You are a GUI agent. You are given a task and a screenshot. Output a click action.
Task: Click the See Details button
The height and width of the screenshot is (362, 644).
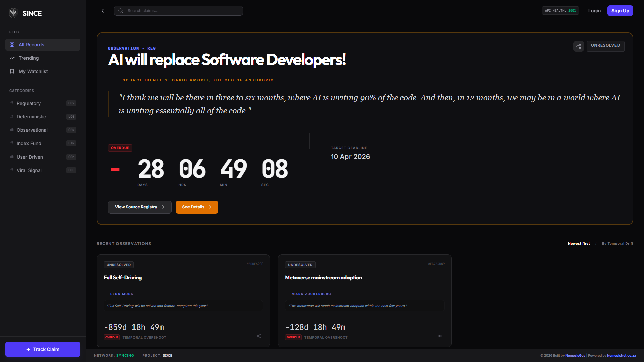(197, 207)
